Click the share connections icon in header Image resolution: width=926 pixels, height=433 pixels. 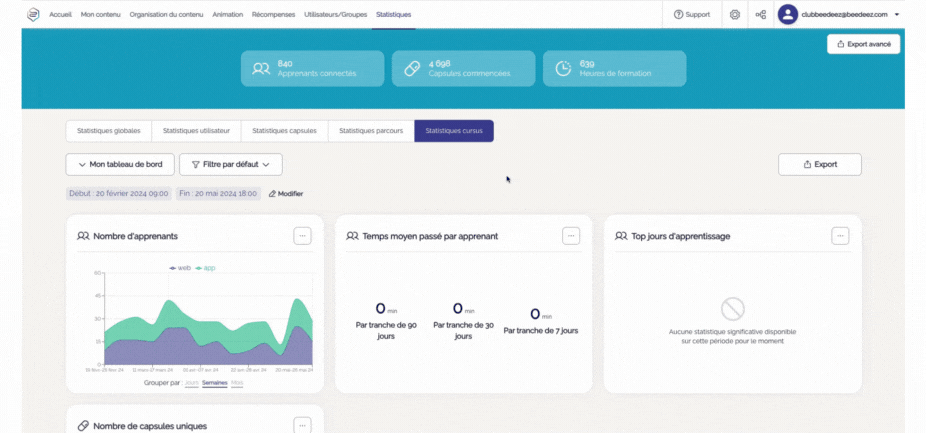click(761, 14)
